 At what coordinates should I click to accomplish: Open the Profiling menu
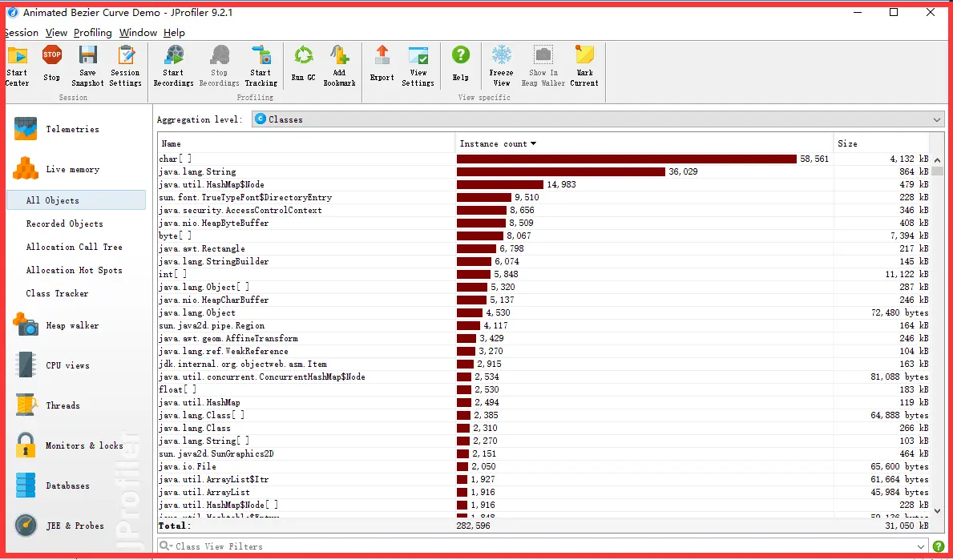[x=93, y=33]
